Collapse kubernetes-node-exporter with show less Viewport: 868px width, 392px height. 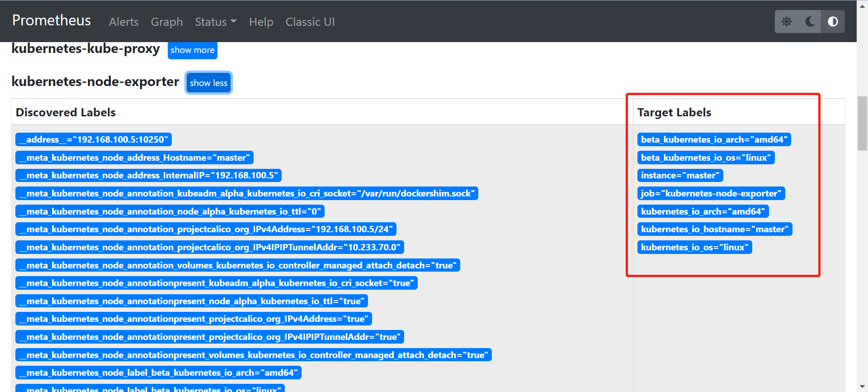tap(209, 83)
